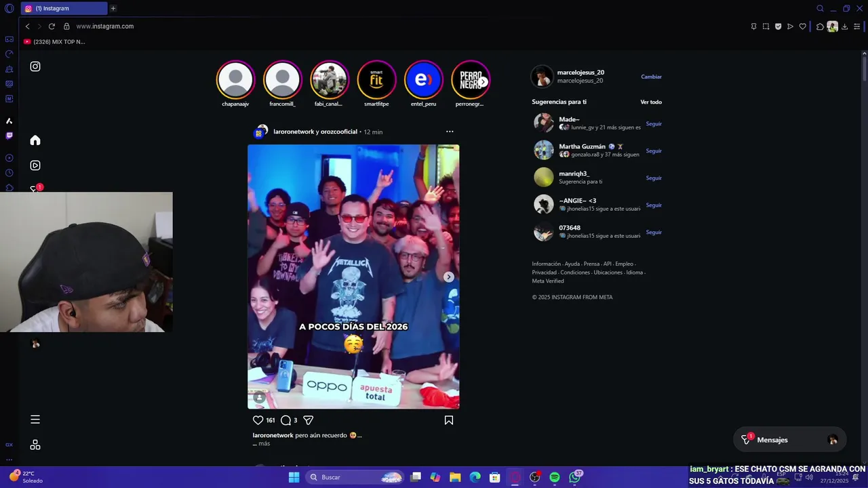Viewport: 868px width, 488px height.
Task: Go to next slide of the post
Action: coord(448,277)
